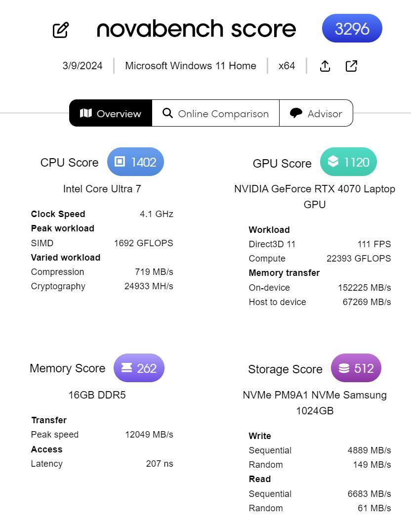Click the CPU score 1402 badge
Viewport: 411px width, 532px height.
click(x=135, y=162)
